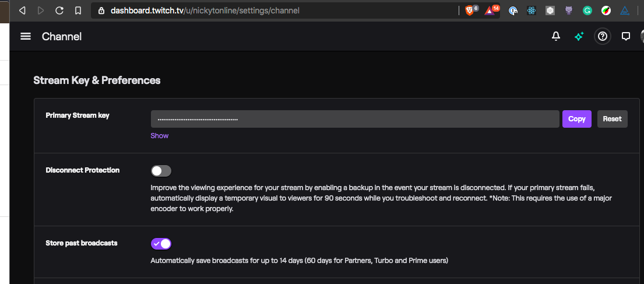Screen dimensions: 644x284
Task: Go back to the previous page
Action: tap(22, 10)
